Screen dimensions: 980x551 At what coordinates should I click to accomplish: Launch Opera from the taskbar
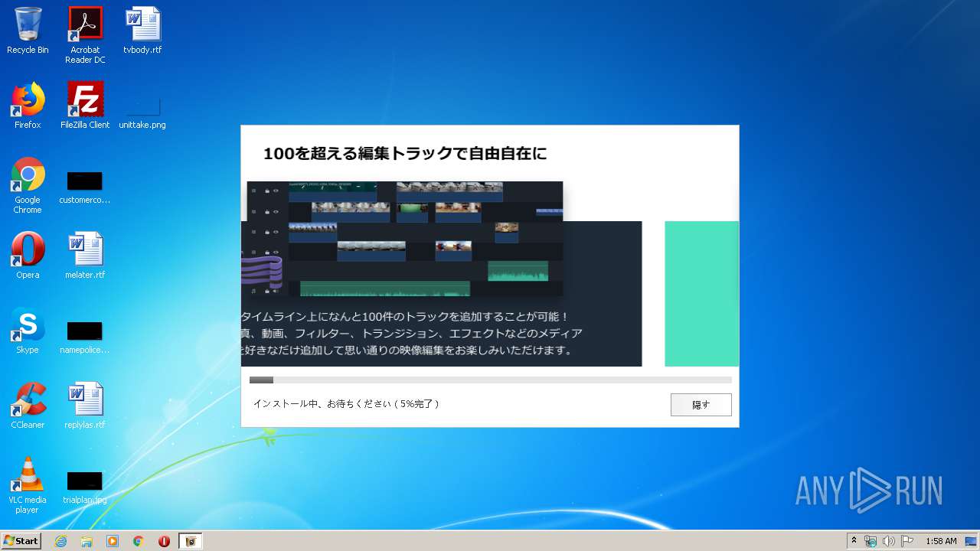[x=164, y=541]
